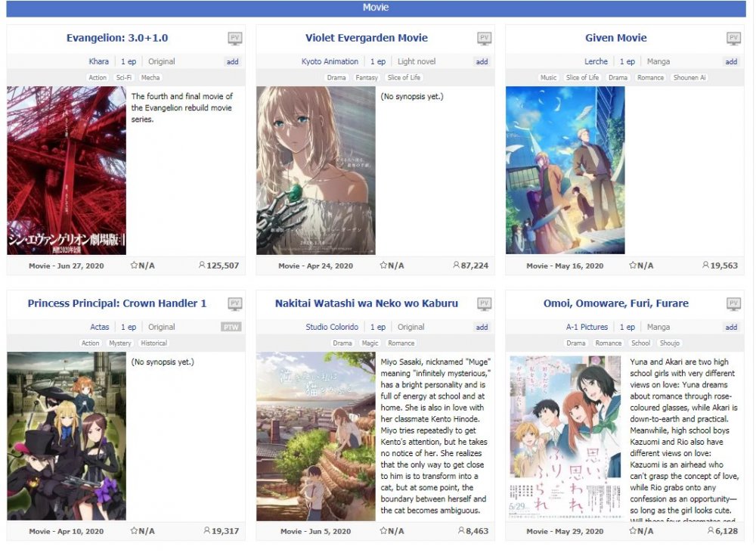Select the Historical genre tag
This screenshot has height=556, width=756.
coord(153,343)
